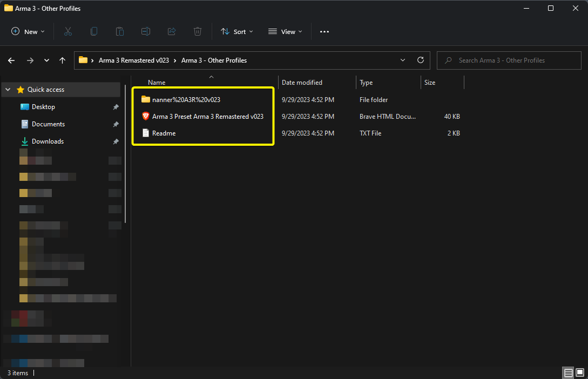The image size is (588, 379).
Task: Click the Paste clipboard icon
Action: (120, 31)
